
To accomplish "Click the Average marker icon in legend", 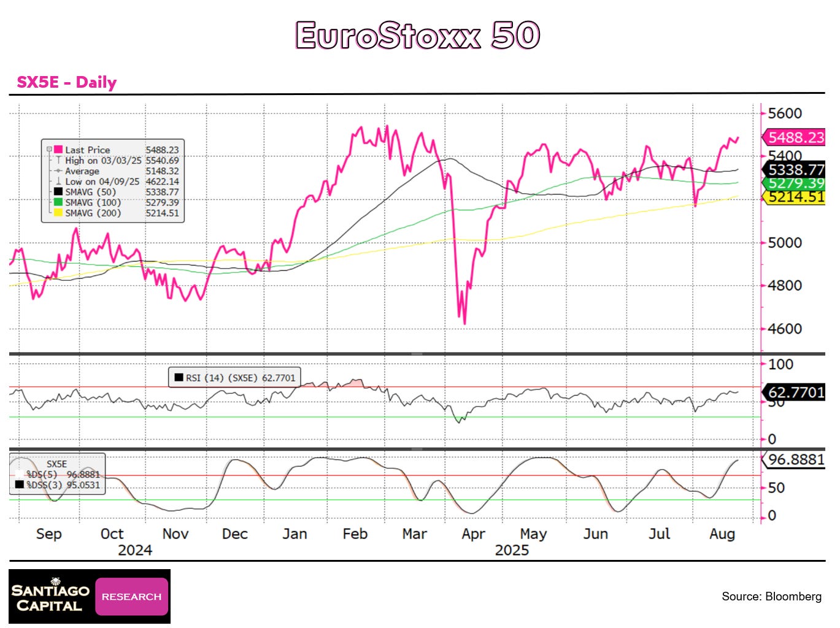I will (58, 171).
